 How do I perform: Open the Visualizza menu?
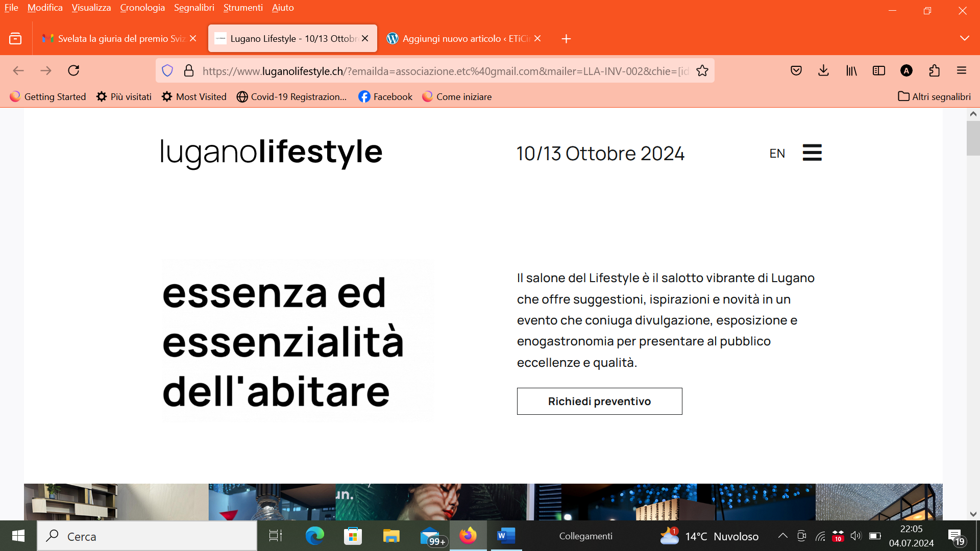(91, 8)
